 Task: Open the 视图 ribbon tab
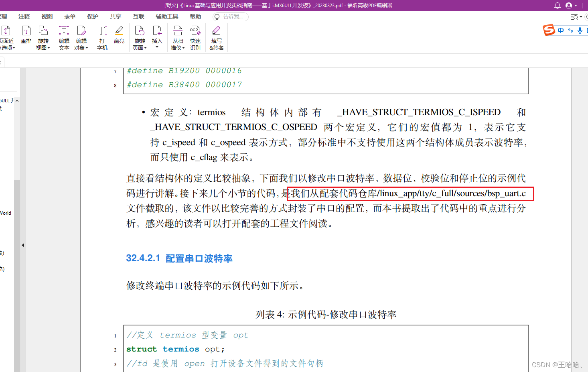(x=47, y=16)
